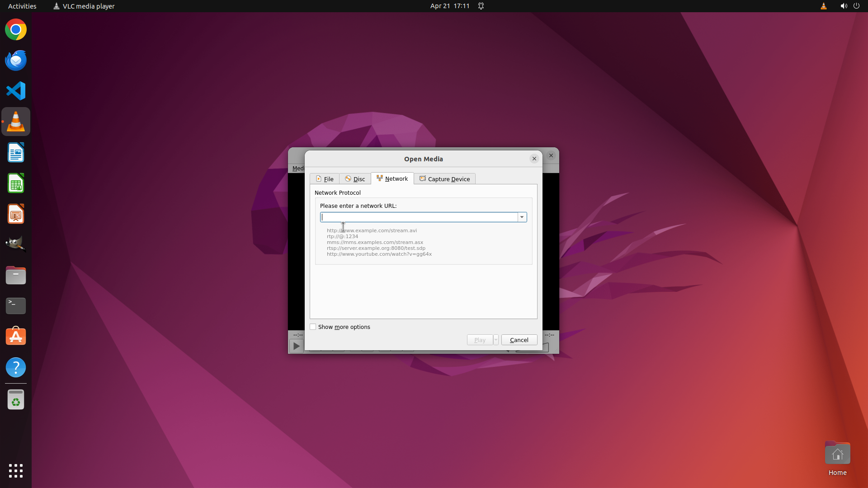Viewport: 868px width, 488px height.
Task: Close the Open Media dialog
Action: pos(534,159)
